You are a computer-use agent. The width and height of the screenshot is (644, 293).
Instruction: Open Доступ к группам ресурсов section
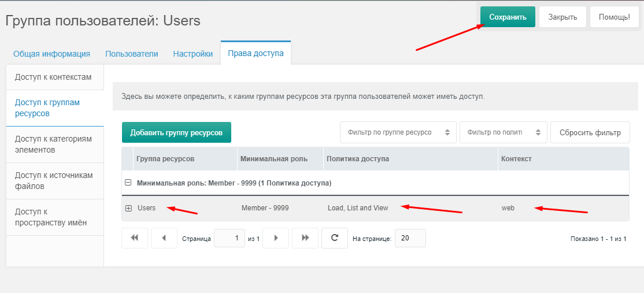(55, 108)
